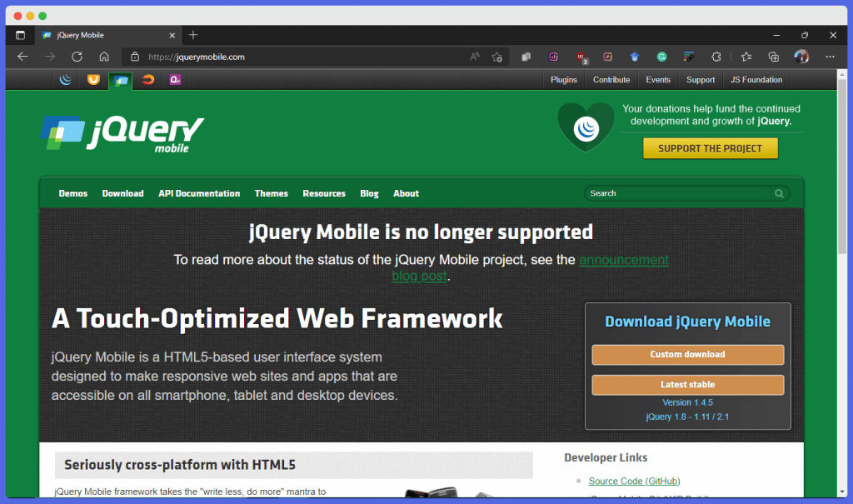
Task: Switch to the Sizzle site icon
Action: point(147,80)
